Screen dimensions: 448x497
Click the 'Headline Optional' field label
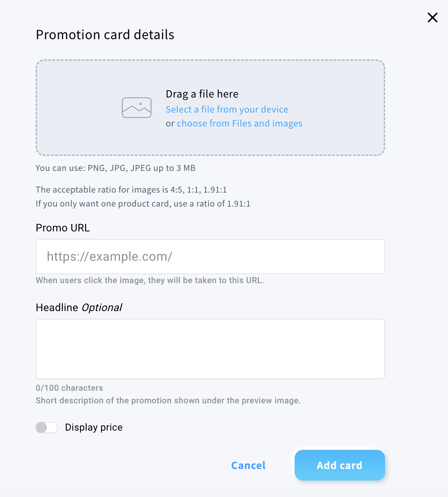tap(79, 308)
